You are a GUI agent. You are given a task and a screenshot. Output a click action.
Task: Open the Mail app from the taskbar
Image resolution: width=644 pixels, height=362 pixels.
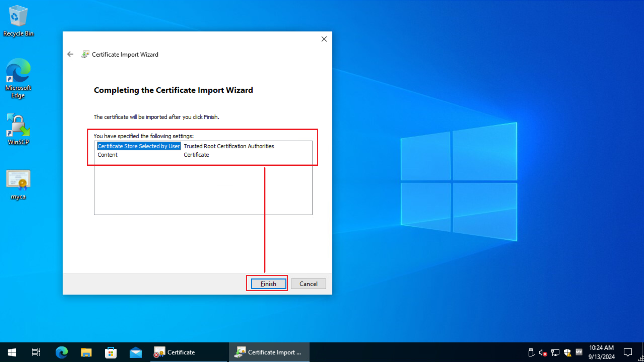pyautogui.click(x=135, y=352)
